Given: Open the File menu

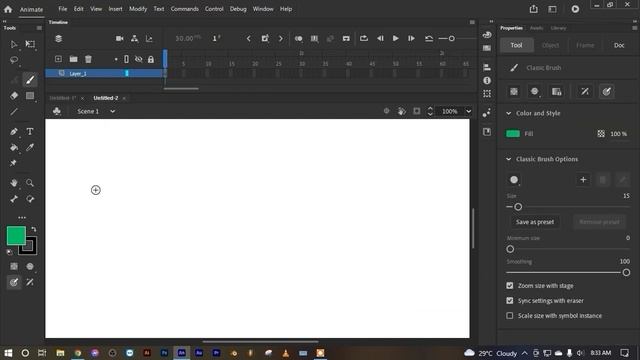Looking at the screenshot, I should pyautogui.click(x=62, y=9).
